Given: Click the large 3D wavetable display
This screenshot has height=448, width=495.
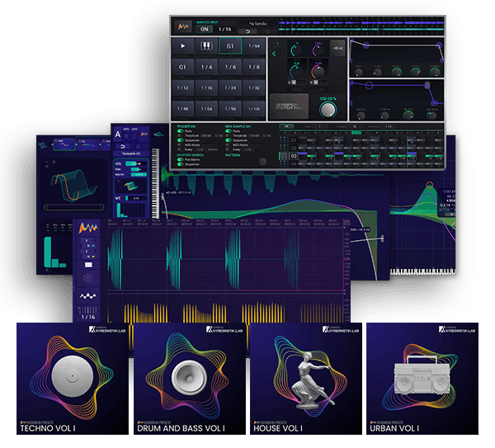Looking at the screenshot, I should [x=74, y=186].
